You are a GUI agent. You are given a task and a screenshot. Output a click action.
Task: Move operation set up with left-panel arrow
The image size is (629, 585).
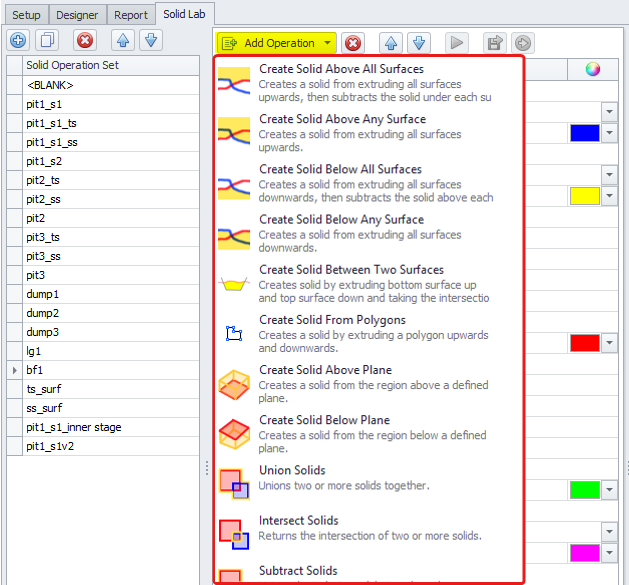(122, 41)
